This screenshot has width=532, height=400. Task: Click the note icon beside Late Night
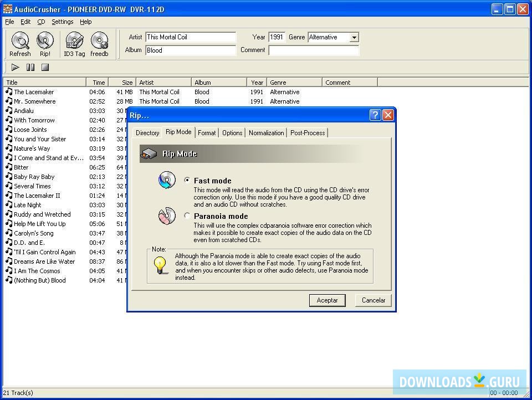pyautogui.click(x=9, y=204)
